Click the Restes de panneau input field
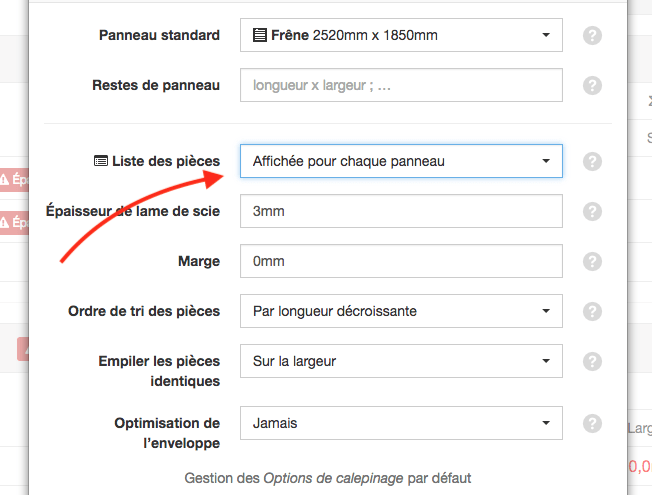 (x=401, y=85)
